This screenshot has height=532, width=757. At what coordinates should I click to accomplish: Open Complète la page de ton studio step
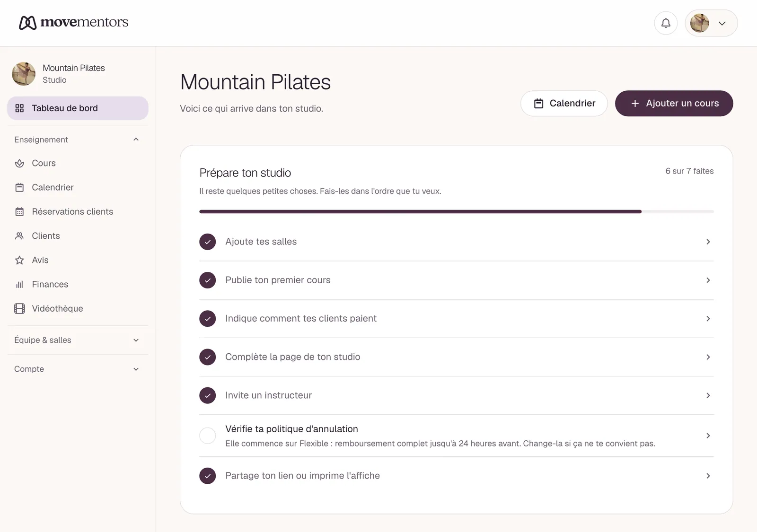[x=456, y=357]
